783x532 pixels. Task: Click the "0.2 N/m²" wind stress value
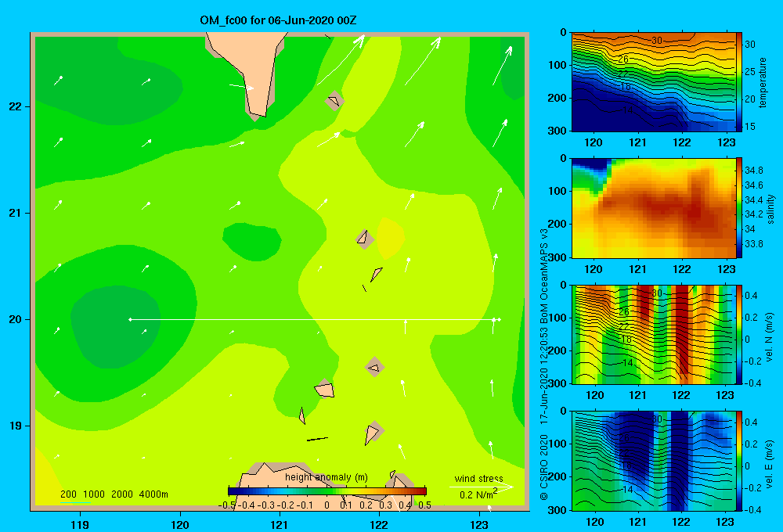478,494
